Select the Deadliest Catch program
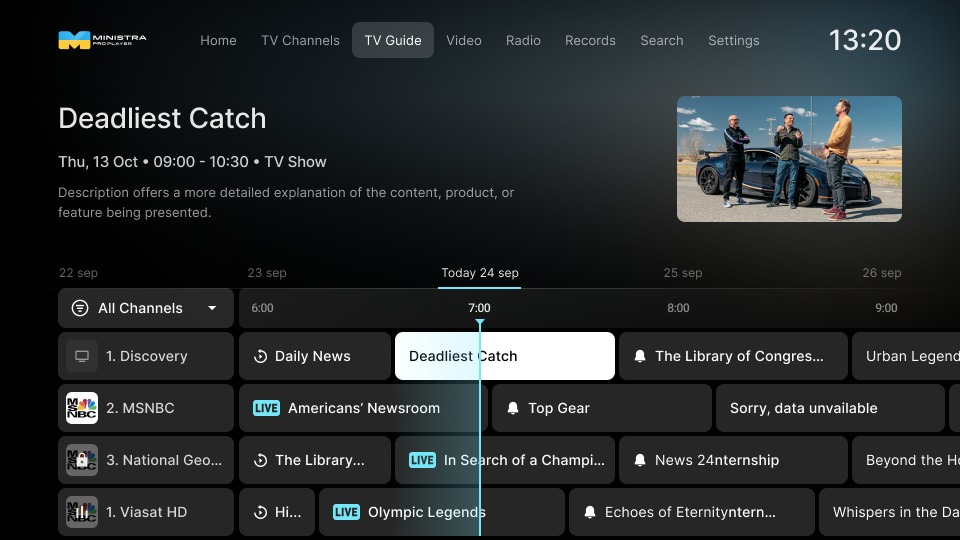Viewport: 960px width, 540px height. [x=504, y=356]
